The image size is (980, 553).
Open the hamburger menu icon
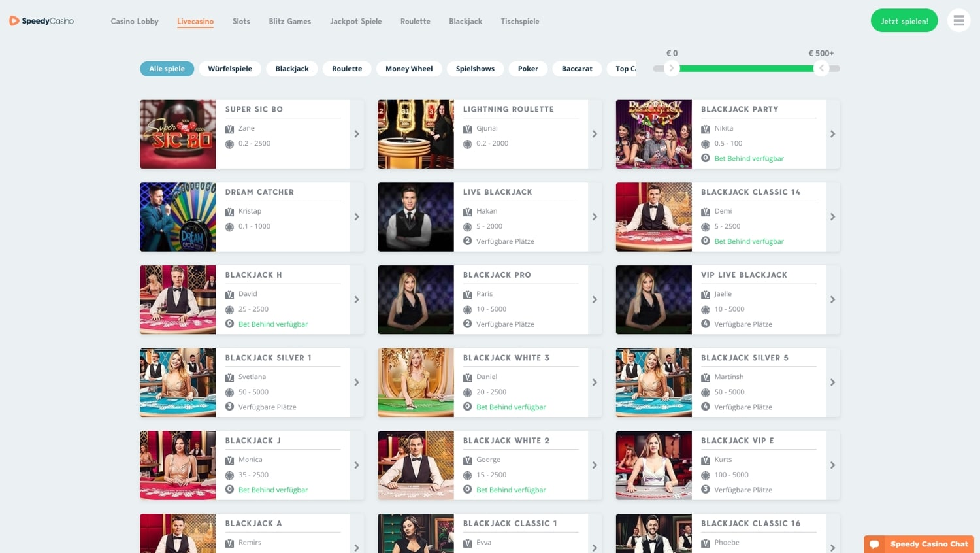[958, 21]
